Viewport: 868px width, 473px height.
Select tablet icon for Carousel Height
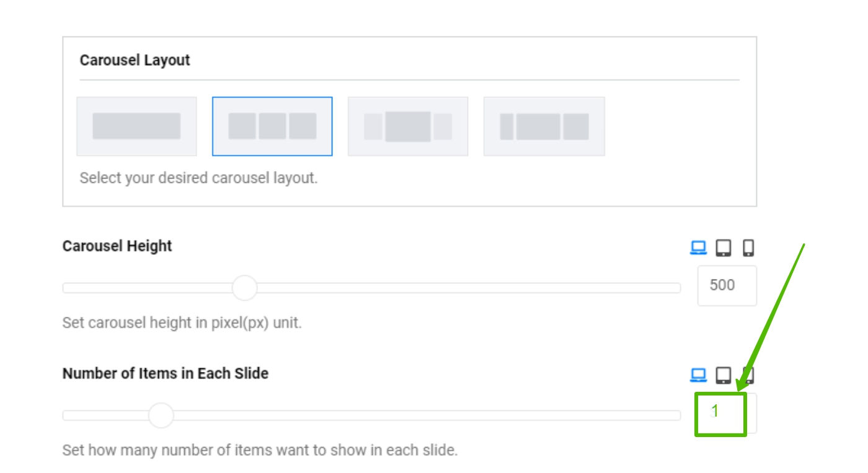[x=723, y=249]
